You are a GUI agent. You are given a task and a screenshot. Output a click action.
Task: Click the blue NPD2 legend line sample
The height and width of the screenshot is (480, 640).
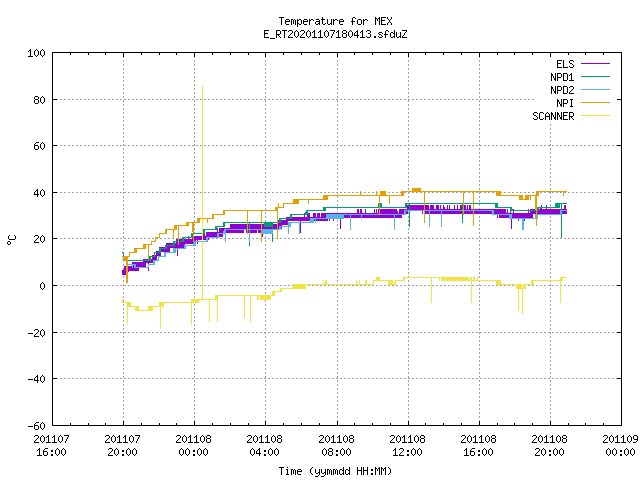(x=596, y=90)
